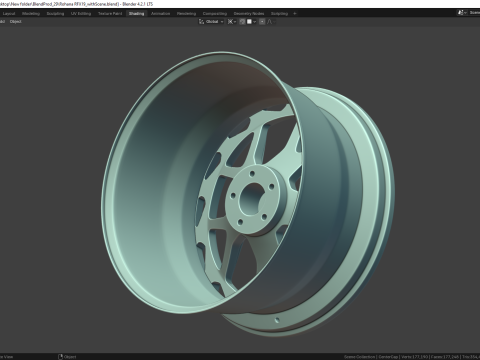The height and width of the screenshot is (360, 480).
Task: Open the proportional falloff curve dropdown
Action: [271, 22]
